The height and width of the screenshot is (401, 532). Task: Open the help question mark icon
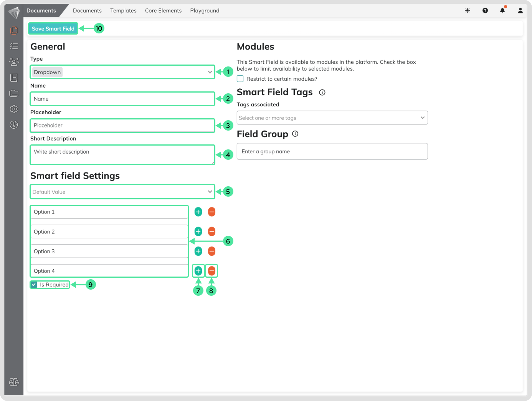point(485,11)
